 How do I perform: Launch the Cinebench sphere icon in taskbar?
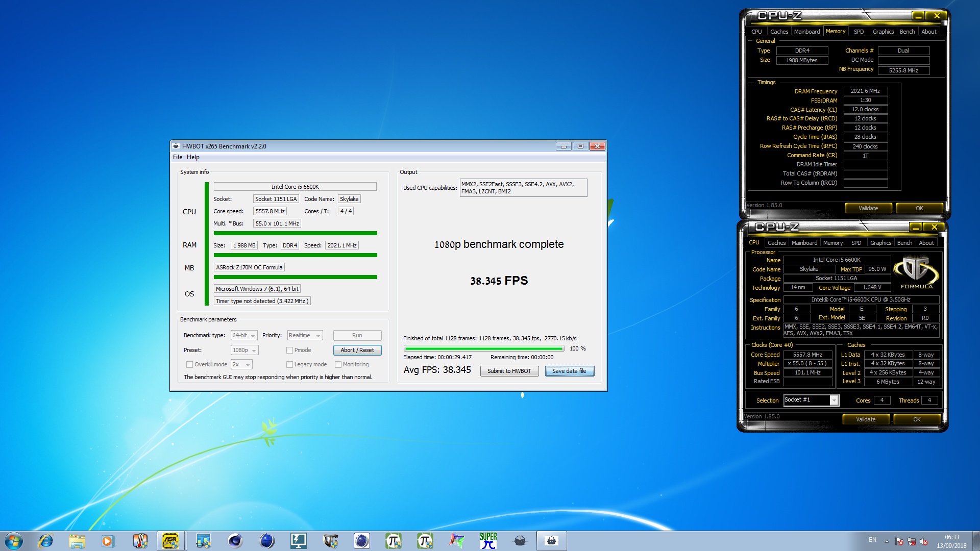235,541
